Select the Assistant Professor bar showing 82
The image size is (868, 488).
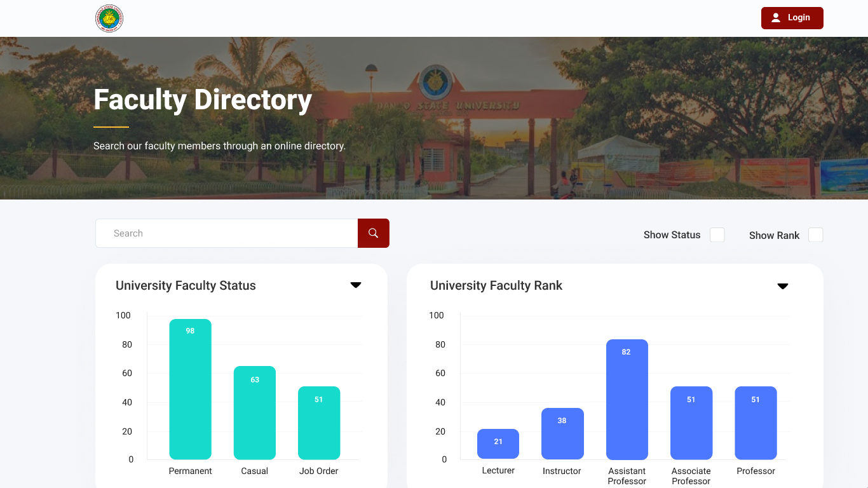627,399
